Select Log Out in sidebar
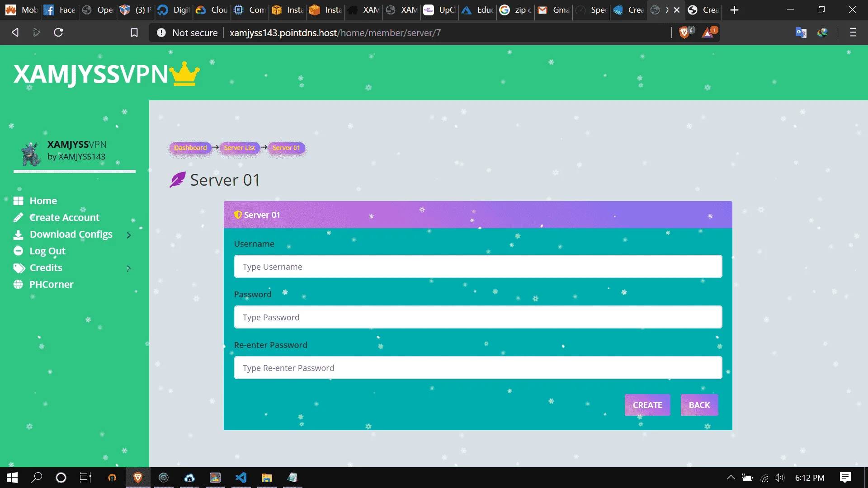The image size is (868, 488). click(x=47, y=251)
